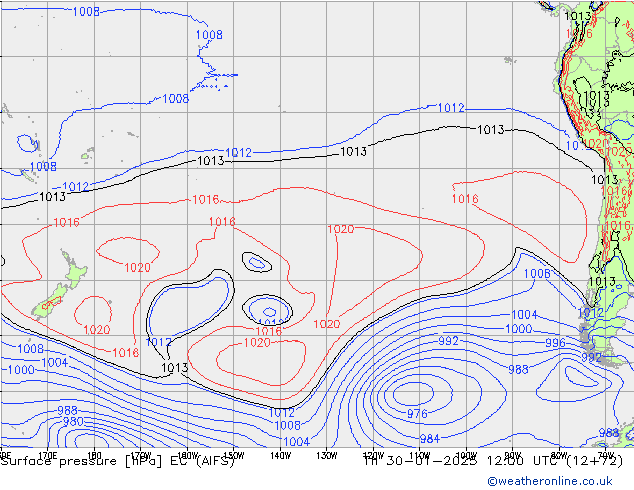
Task: Click the 180 longitude label
Action: coord(94,456)
